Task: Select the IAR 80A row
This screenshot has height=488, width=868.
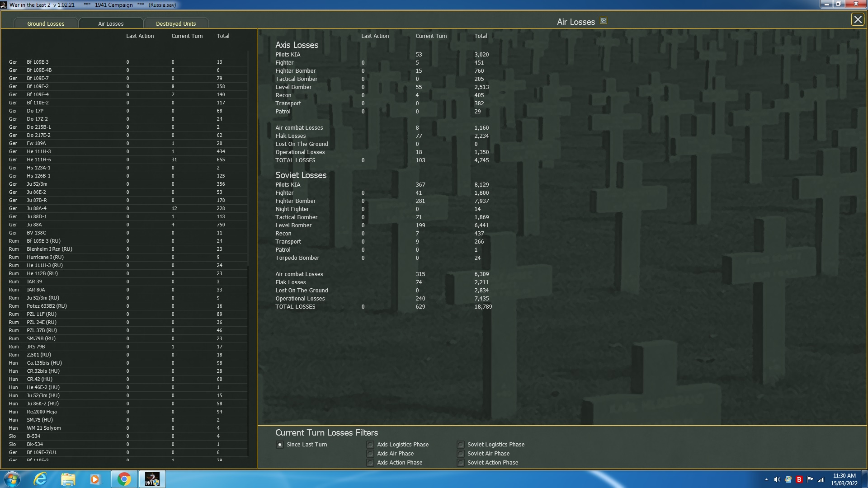Action: [x=127, y=290]
